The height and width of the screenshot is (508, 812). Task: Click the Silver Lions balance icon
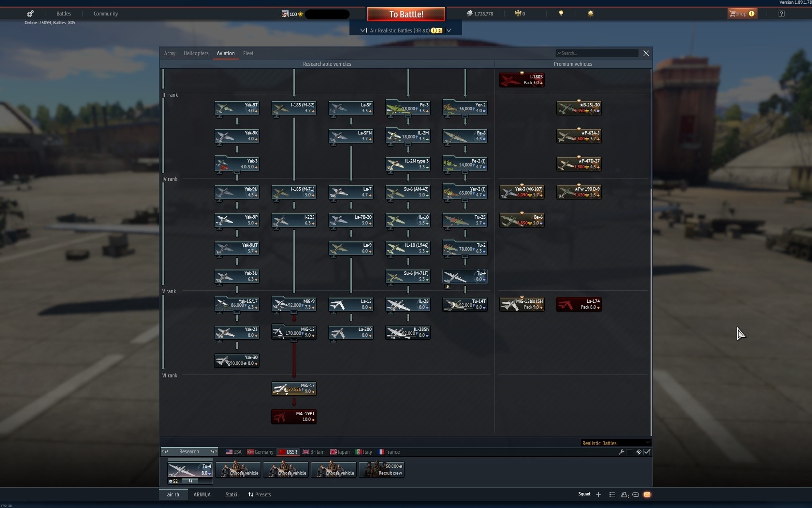click(x=469, y=14)
